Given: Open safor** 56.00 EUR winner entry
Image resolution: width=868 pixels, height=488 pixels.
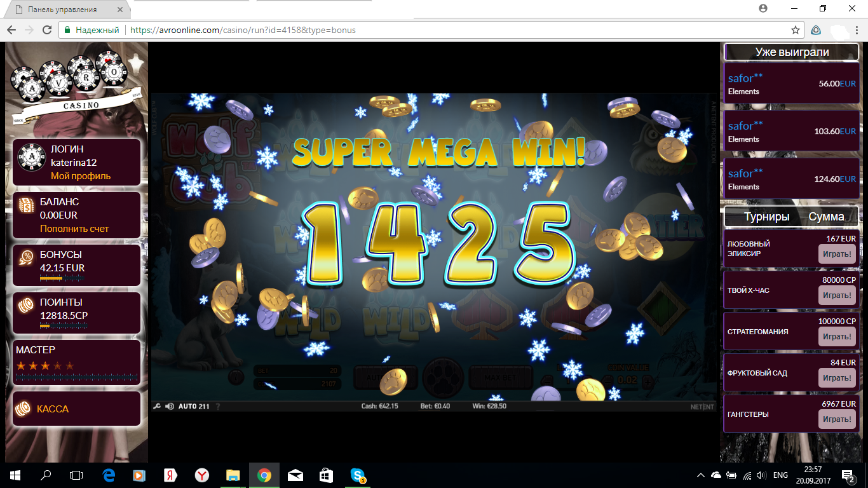Looking at the screenshot, I should point(792,83).
